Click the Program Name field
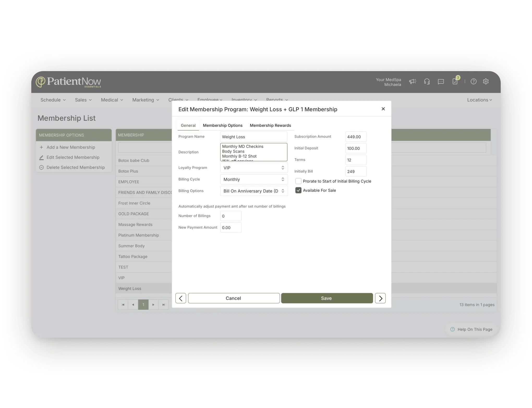The image size is (532, 408). click(254, 137)
